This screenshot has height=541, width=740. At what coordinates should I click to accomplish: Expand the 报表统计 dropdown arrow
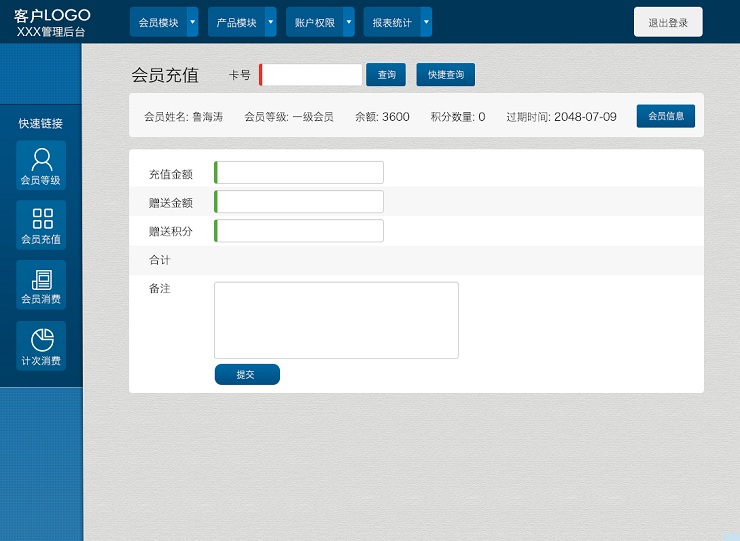(426, 22)
